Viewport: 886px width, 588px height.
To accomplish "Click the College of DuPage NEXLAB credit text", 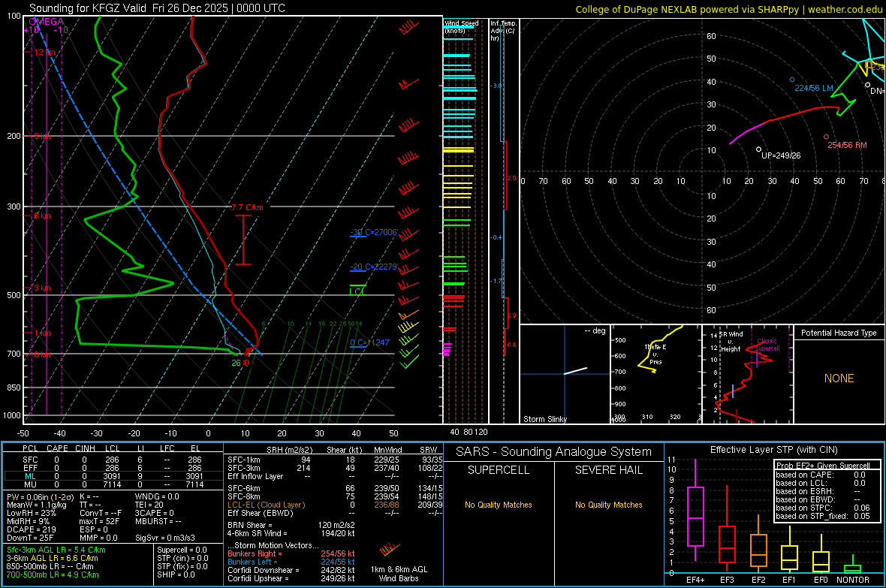I will click(x=729, y=9).
